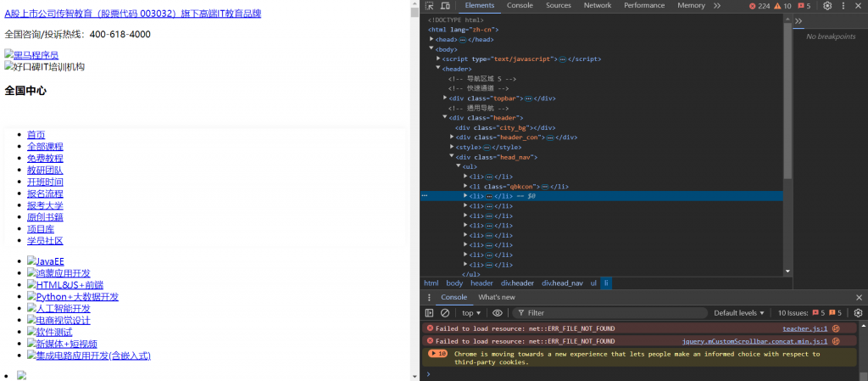Viewport: 868px width, 381px height.
Task: Close the console drawer
Action: point(859,297)
